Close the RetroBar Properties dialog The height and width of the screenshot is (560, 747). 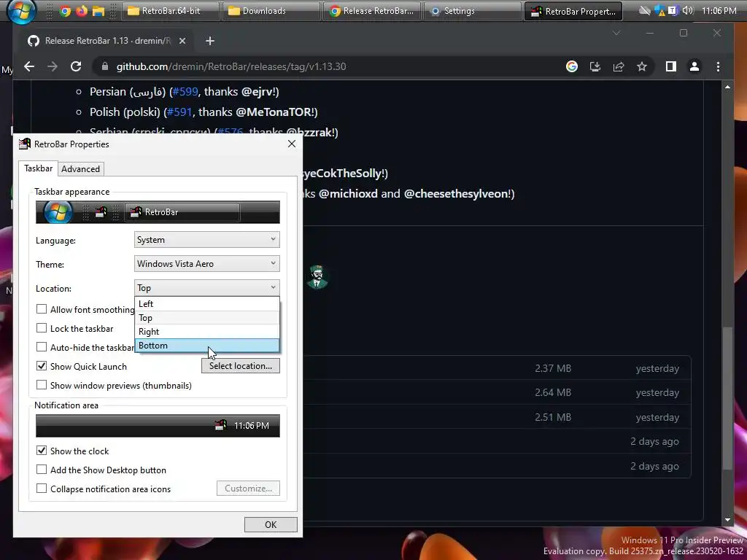[x=292, y=144]
